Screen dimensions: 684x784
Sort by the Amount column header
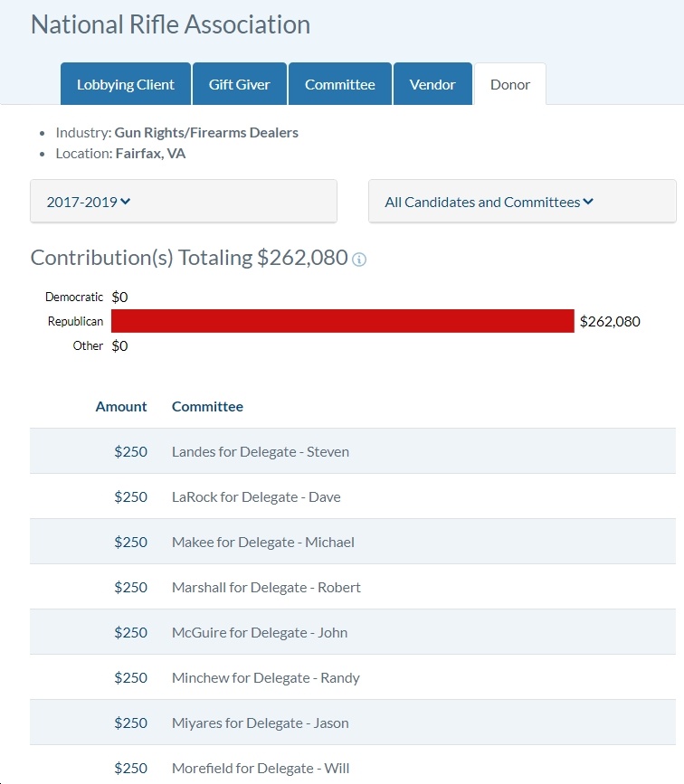click(x=121, y=407)
